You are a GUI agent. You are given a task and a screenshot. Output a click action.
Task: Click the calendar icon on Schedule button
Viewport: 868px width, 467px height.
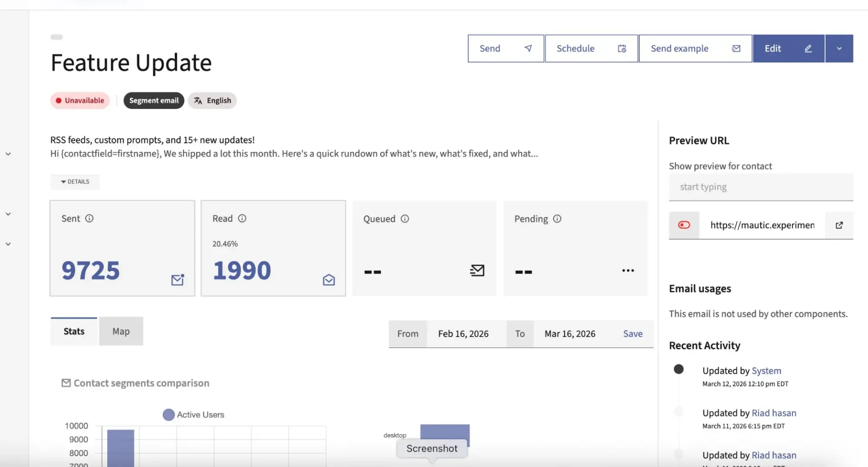tap(622, 48)
